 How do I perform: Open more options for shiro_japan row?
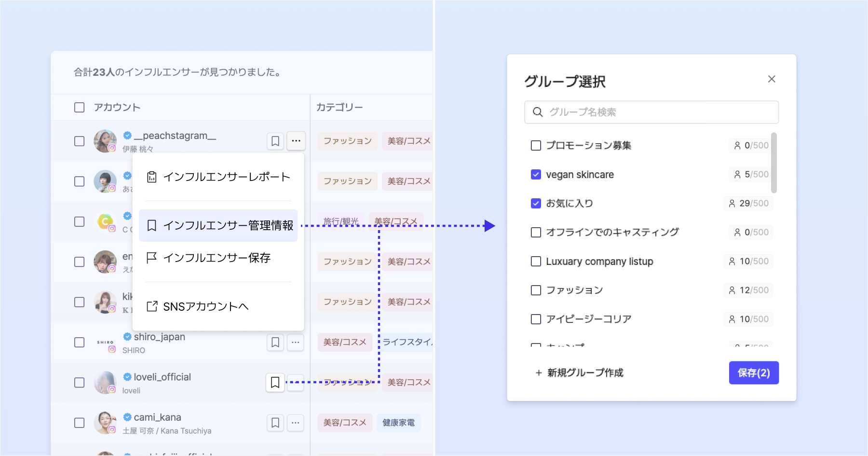click(296, 342)
